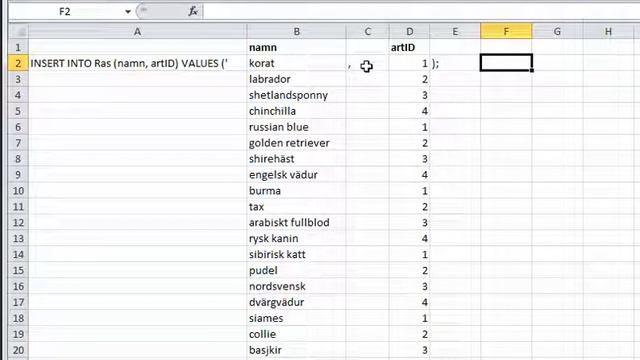Click the 'artID' header cell

(x=409, y=47)
